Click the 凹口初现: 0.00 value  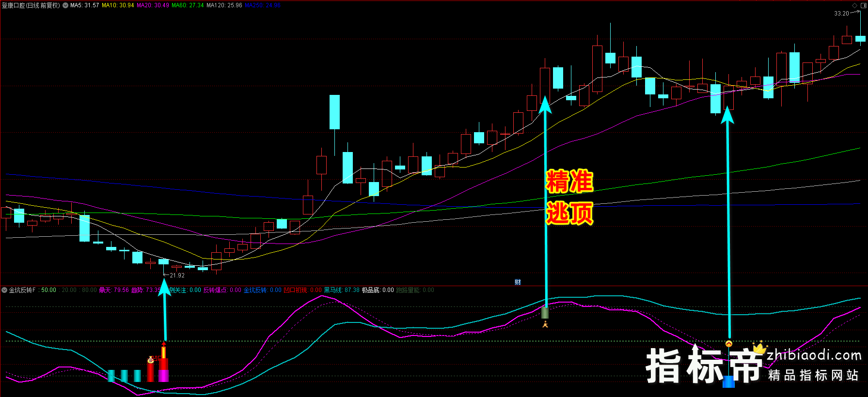point(302,290)
